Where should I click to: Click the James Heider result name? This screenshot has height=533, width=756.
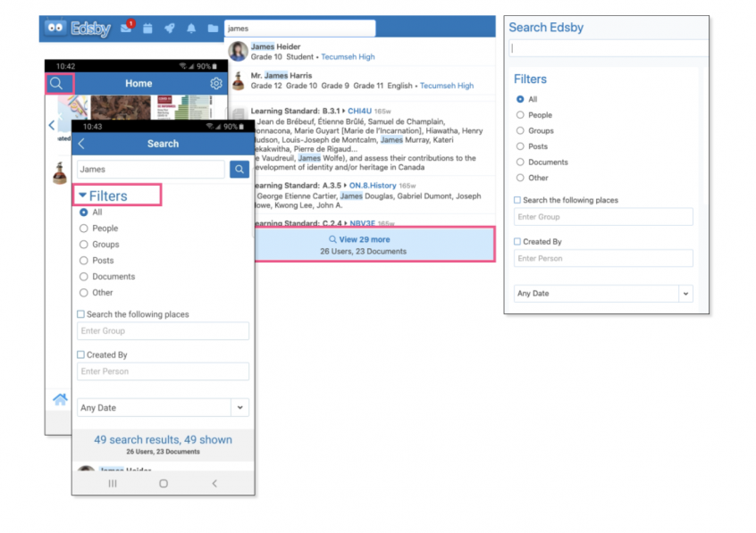click(x=275, y=46)
